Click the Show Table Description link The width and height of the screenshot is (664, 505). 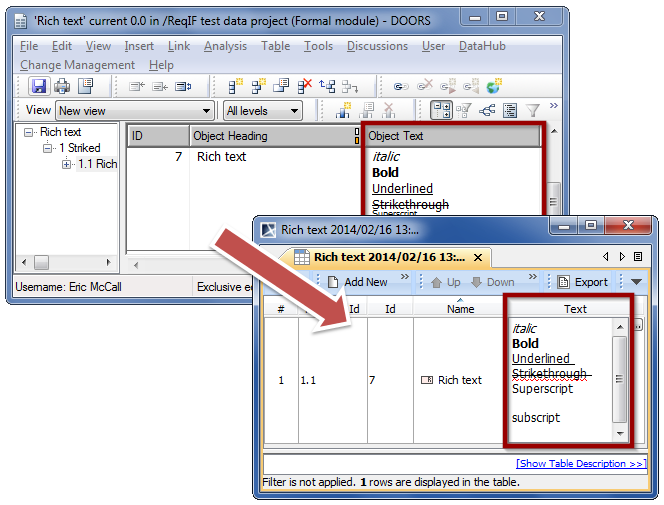tap(581, 464)
